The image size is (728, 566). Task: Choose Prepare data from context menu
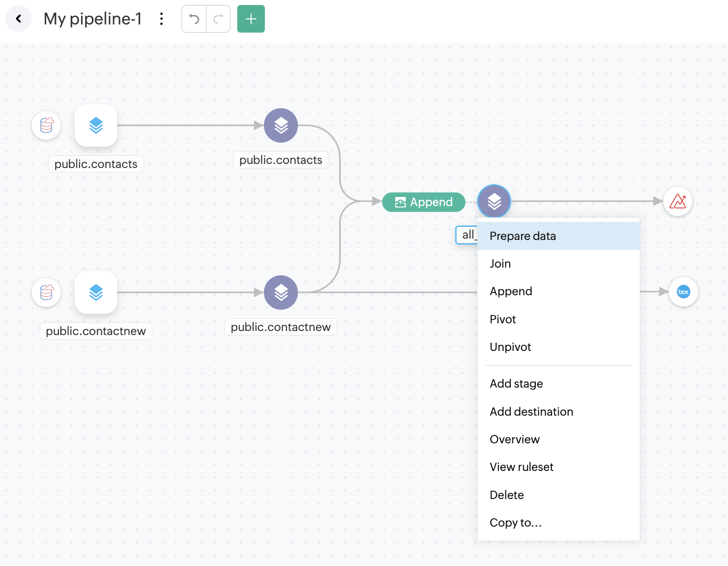pyautogui.click(x=523, y=236)
